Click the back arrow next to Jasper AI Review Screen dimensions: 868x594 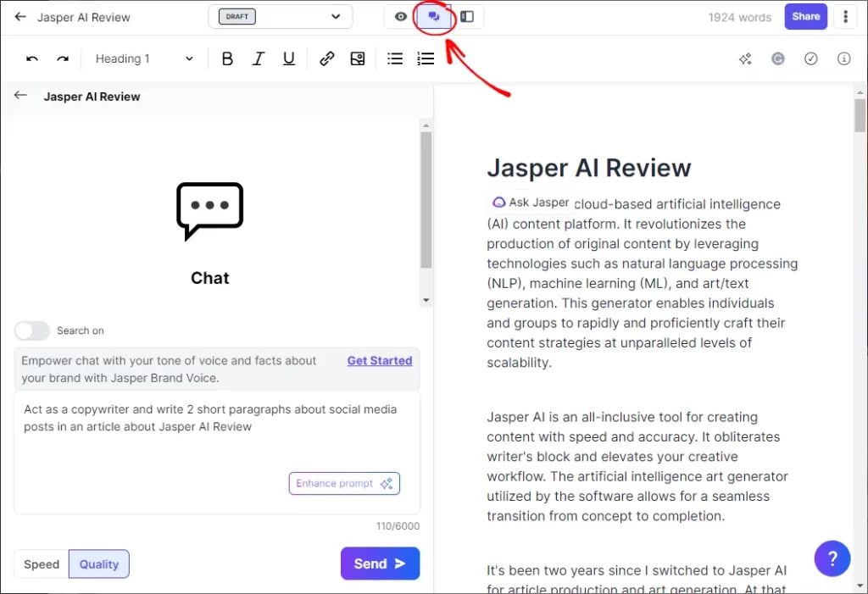[x=19, y=17]
